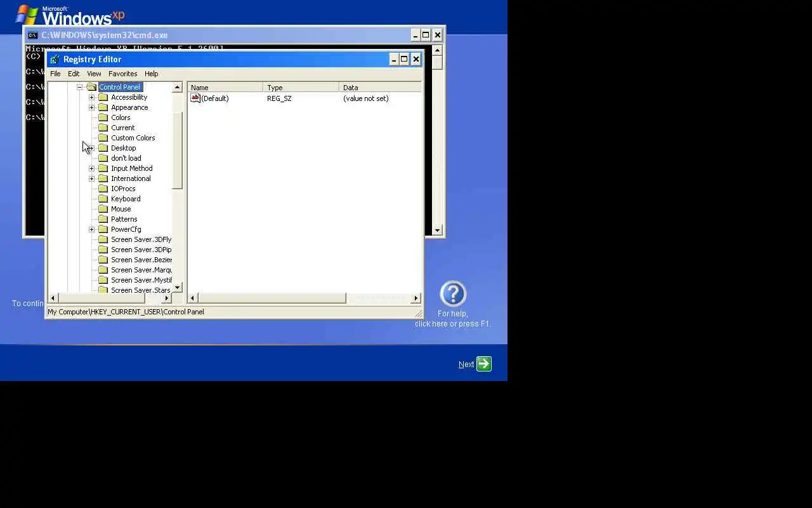Open the Help menu in Registry Editor

pyautogui.click(x=151, y=74)
